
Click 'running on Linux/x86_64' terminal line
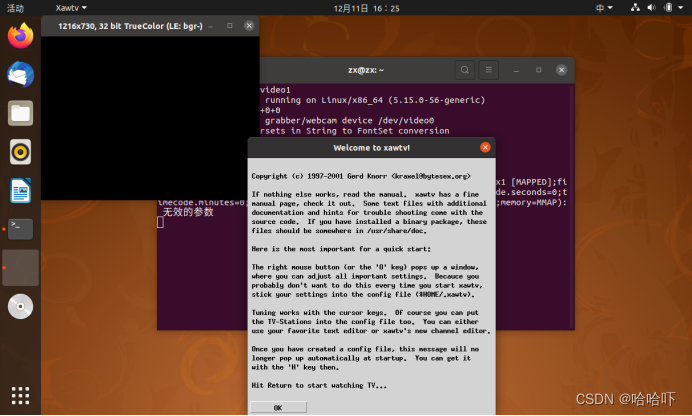tap(375, 100)
